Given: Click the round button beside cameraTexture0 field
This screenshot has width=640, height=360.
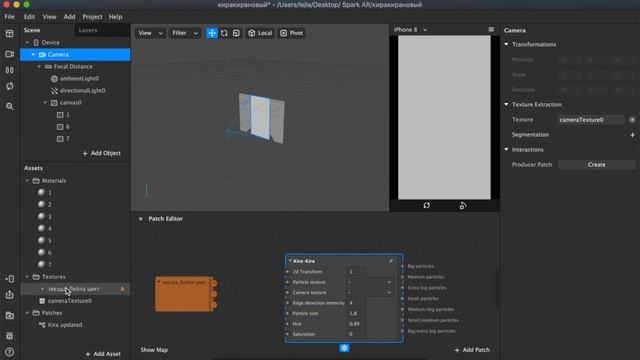Looking at the screenshot, I should tap(632, 120).
